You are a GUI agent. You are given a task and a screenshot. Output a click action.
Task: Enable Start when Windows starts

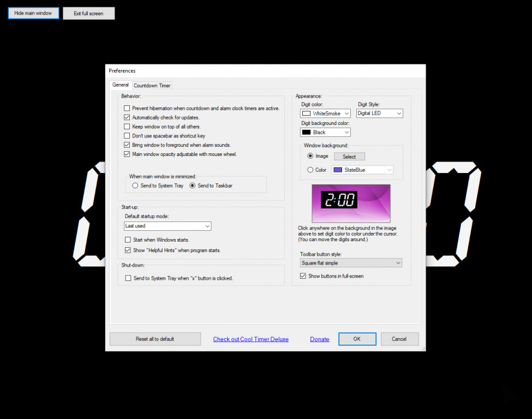pos(128,239)
